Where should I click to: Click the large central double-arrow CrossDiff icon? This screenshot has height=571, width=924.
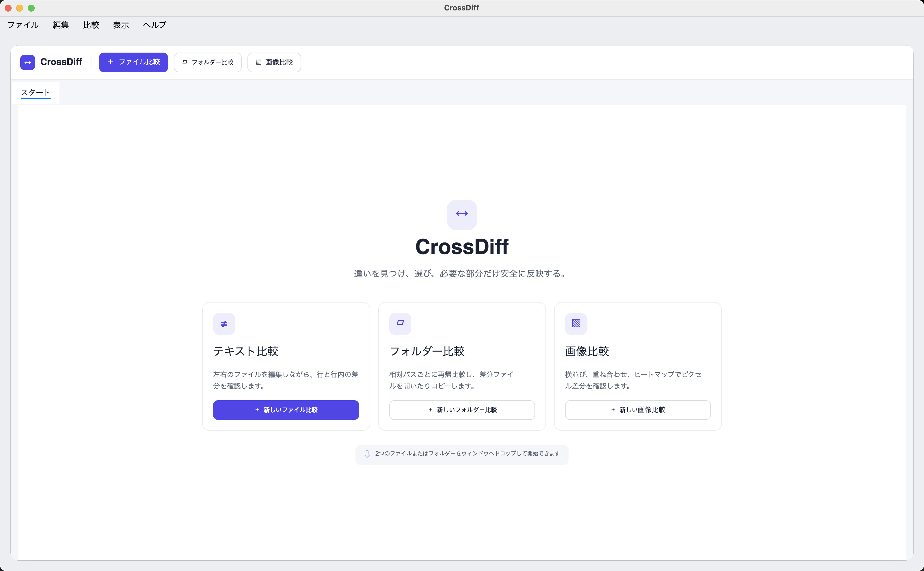pyautogui.click(x=462, y=214)
